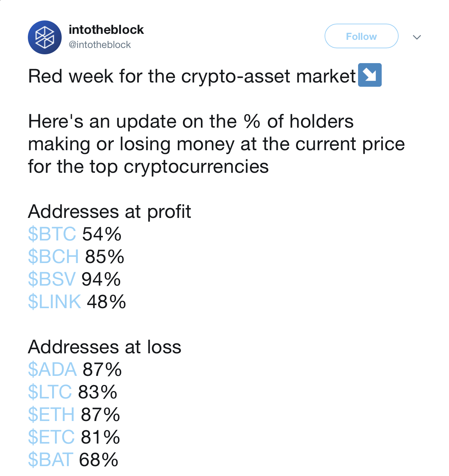This screenshot has height=476, width=449.
Task: Select the $BSV cashtag link
Action: click(x=52, y=279)
